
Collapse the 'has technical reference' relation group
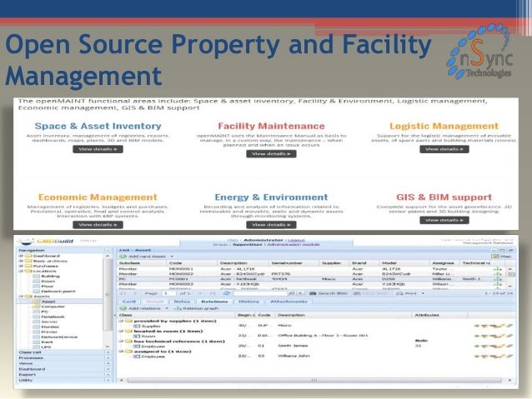(x=121, y=341)
